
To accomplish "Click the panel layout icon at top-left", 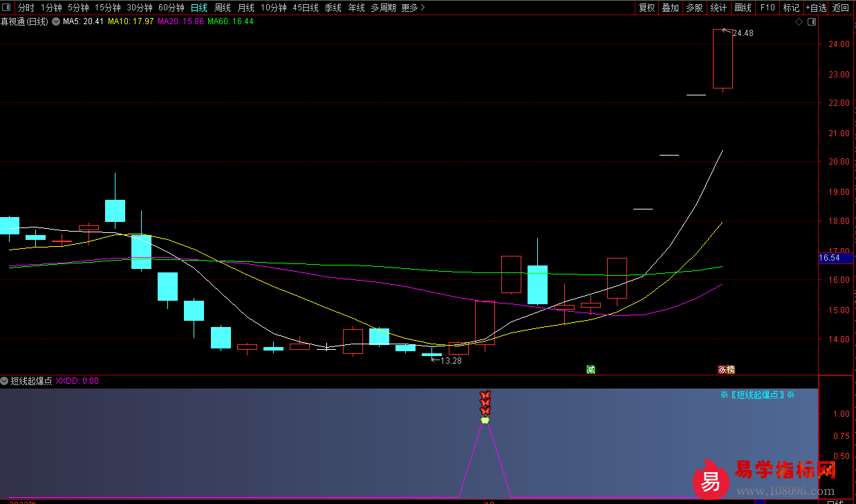I will point(7,8).
